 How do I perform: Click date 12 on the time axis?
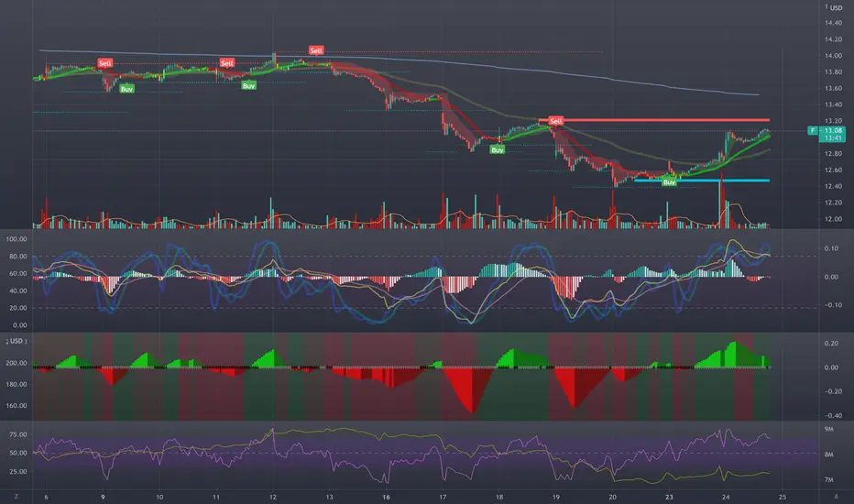(273, 497)
